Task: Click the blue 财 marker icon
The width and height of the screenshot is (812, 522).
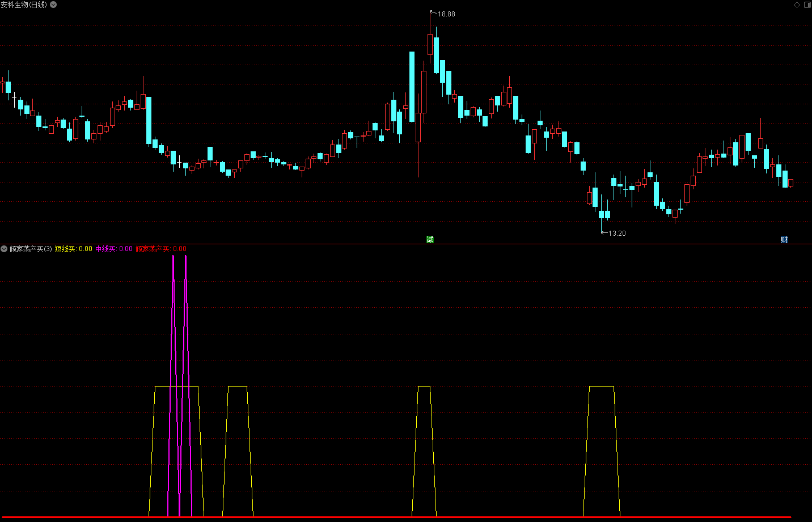Action: pyautogui.click(x=784, y=239)
